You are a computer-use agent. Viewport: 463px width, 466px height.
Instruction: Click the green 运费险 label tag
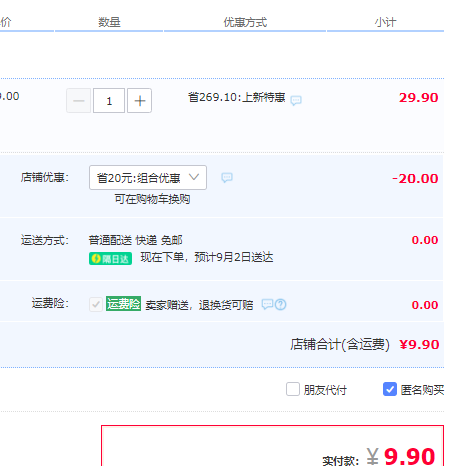click(x=123, y=304)
